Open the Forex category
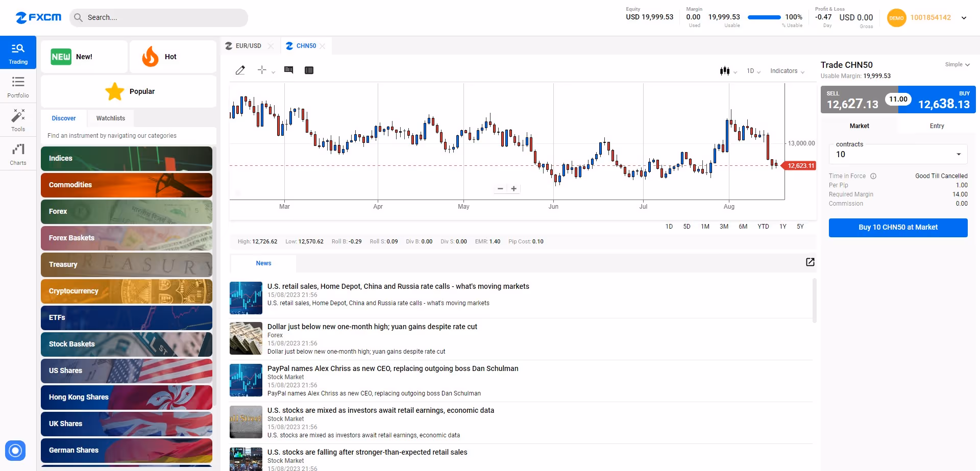The height and width of the screenshot is (471, 980). (x=127, y=212)
